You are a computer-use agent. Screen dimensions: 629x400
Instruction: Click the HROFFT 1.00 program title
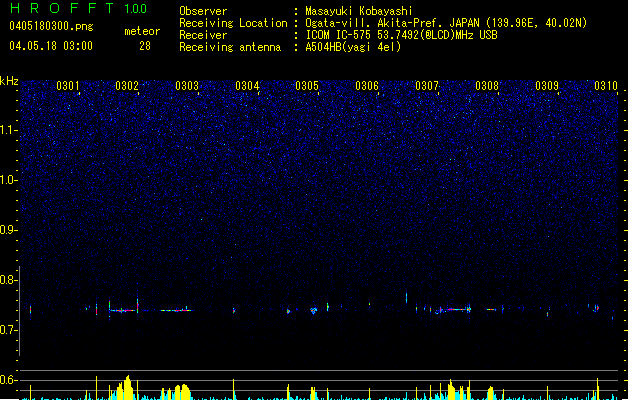tap(79, 8)
